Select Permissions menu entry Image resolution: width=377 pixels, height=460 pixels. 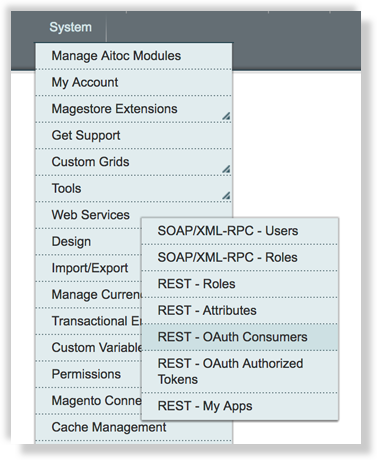[x=88, y=374]
